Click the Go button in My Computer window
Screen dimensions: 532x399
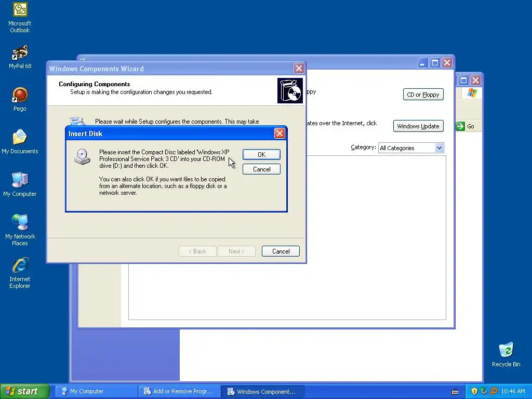coord(465,126)
